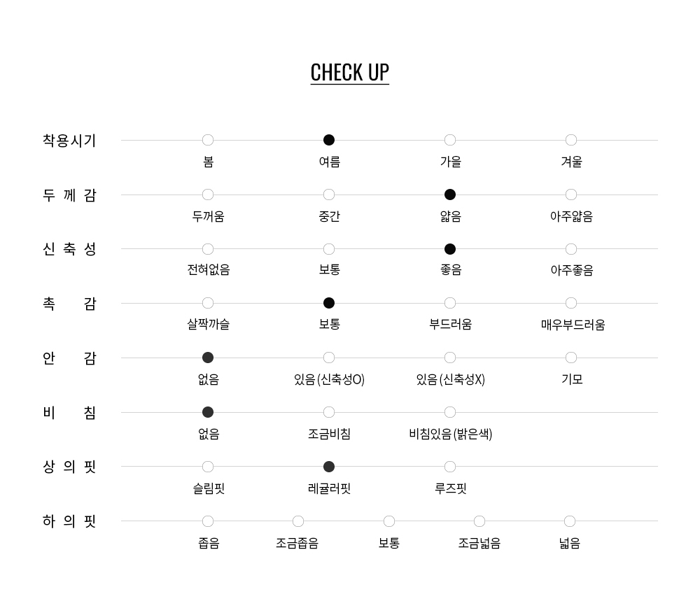
Task: Choose 겨울 in the 착용시기 row
Action: click(571, 140)
